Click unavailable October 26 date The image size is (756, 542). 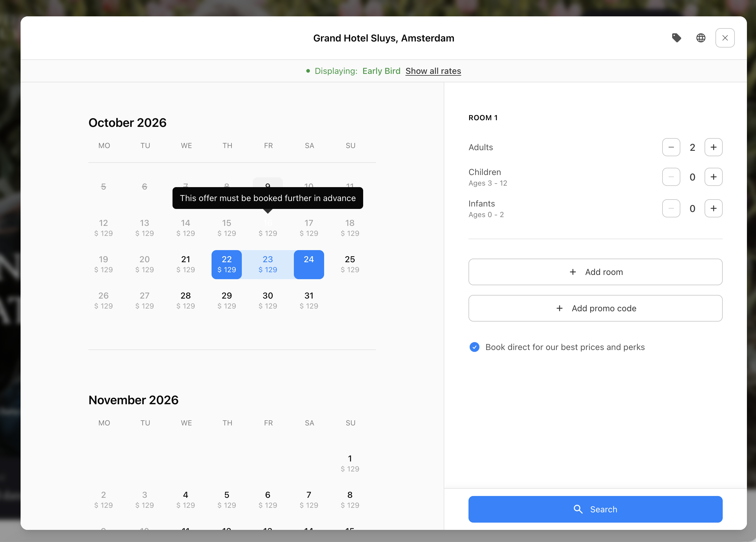coord(103,301)
